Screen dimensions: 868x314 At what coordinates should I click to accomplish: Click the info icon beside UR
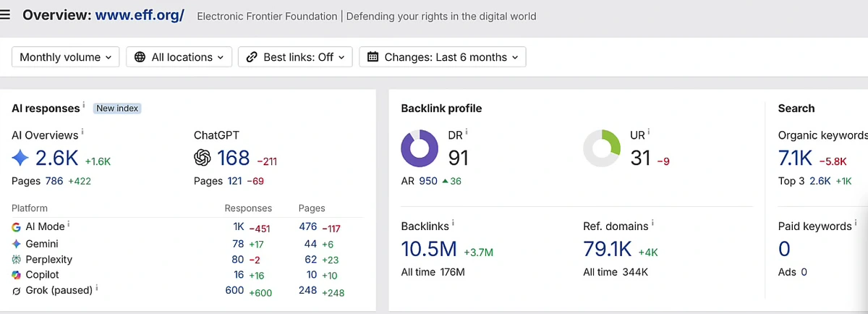tap(649, 132)
